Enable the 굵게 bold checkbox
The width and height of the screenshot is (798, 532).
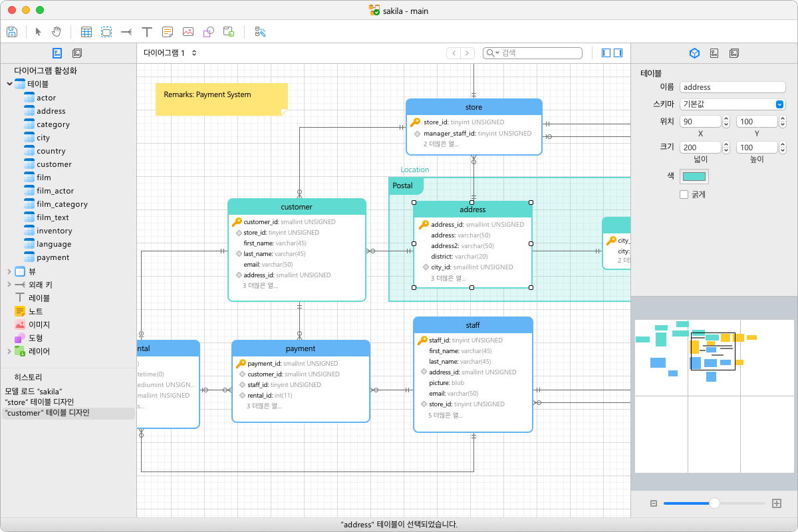click(x=684, y=194)
